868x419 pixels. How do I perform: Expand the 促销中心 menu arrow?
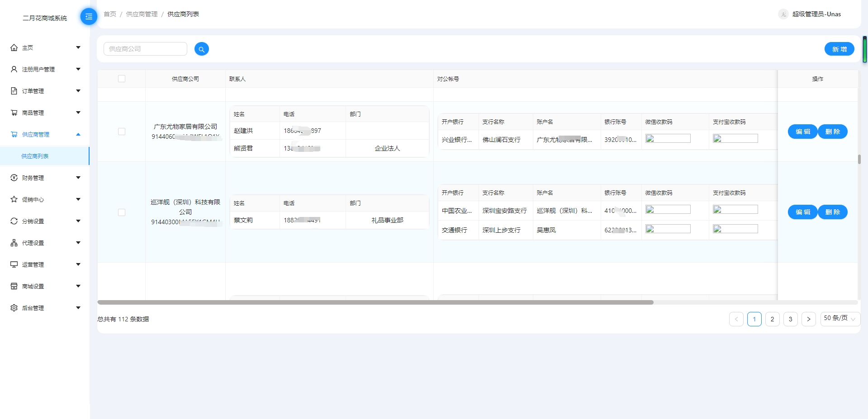[x=78, y=199]
